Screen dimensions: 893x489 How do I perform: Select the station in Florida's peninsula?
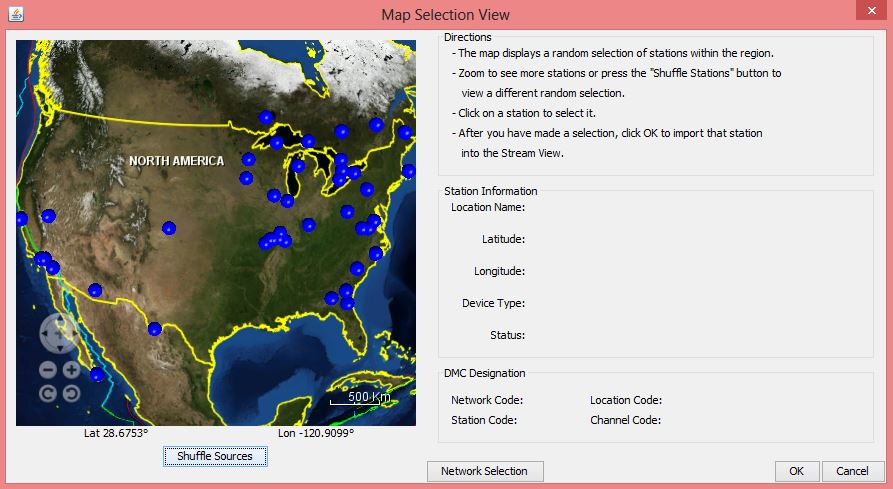pyautogui.click(x=347, y=302)
